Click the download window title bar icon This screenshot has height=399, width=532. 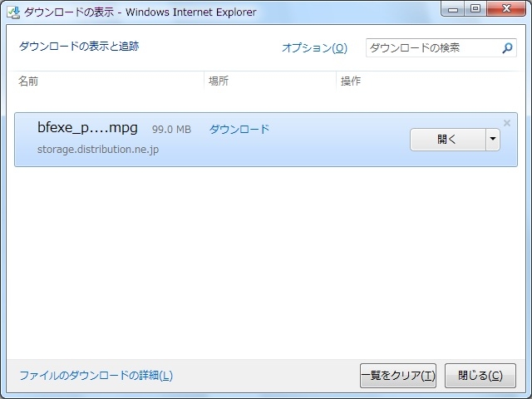tap(13, 12)
